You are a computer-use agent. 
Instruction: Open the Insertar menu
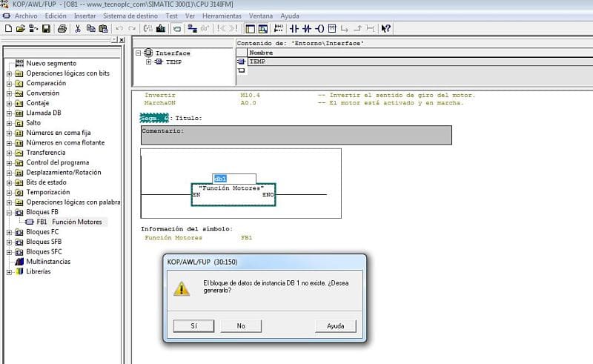click(85, 16)
